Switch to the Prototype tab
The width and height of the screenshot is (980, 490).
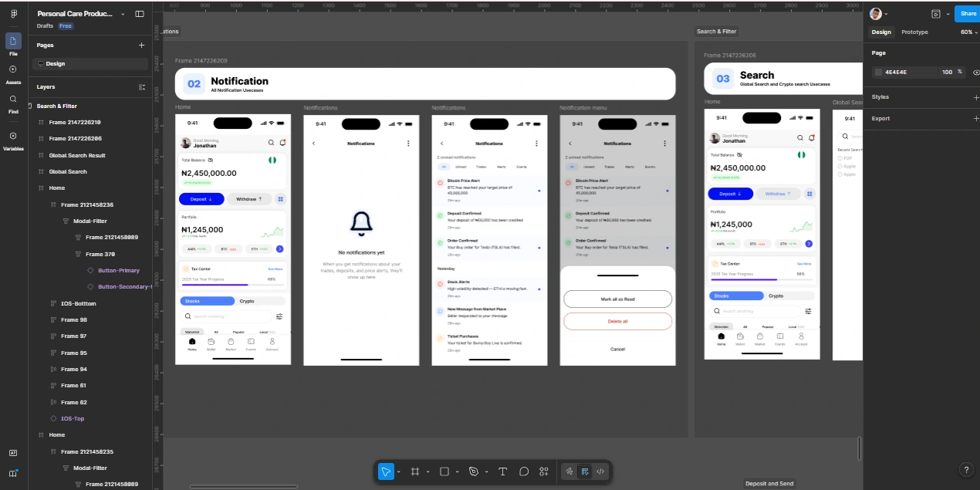click(x=914, y=32)
